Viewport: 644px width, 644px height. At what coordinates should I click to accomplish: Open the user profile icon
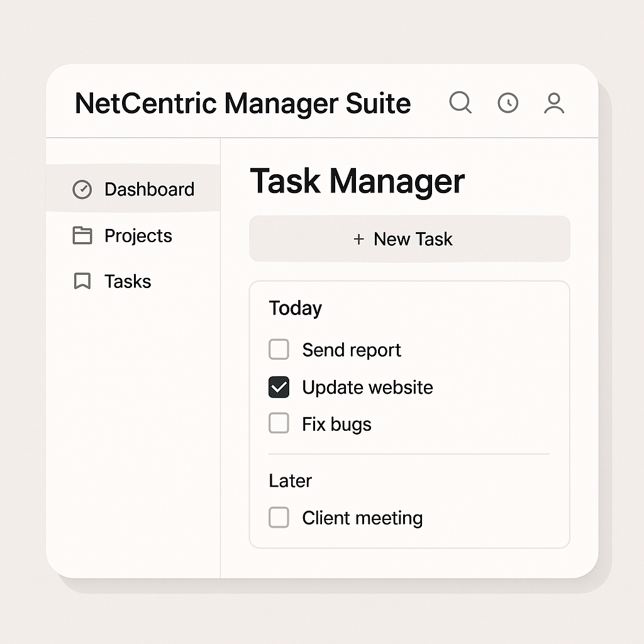[554, 103]
